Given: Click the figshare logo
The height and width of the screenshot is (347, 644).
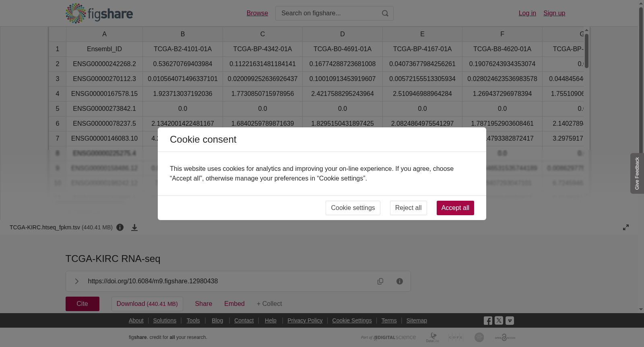Looking at the screenshot, I should pos(99,13).
